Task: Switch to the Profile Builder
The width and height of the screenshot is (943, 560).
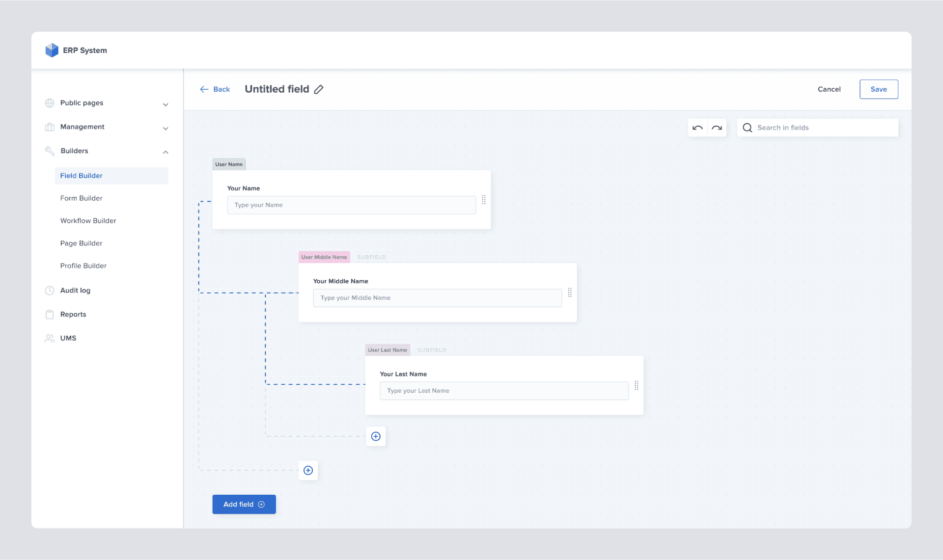Action: pyautogui.click(x=83, y=266)
